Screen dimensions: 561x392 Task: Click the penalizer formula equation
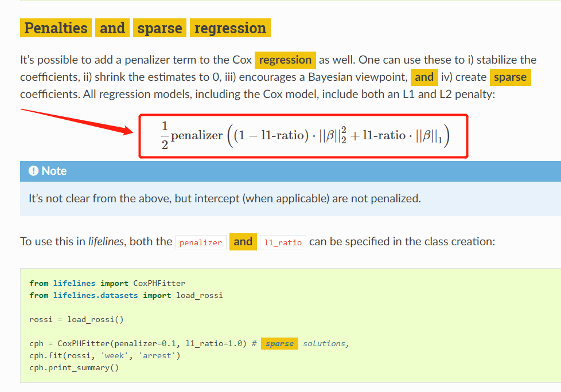tap(305, 136)
